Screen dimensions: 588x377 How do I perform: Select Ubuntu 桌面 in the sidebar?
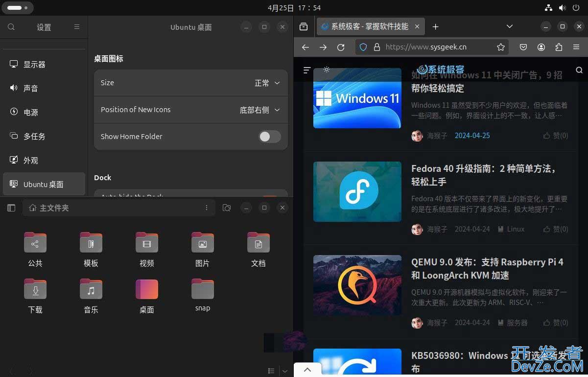[44, 184]
